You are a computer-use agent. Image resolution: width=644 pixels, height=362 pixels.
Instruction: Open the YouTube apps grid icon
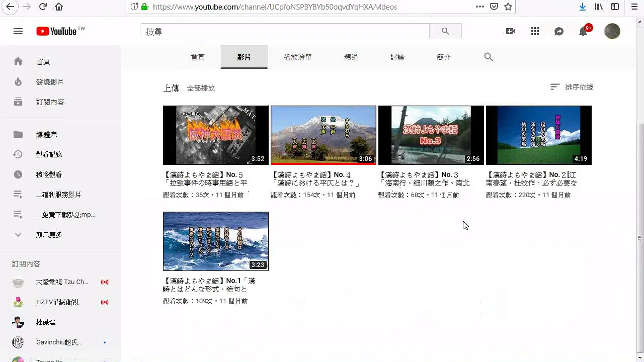(535, 31)
